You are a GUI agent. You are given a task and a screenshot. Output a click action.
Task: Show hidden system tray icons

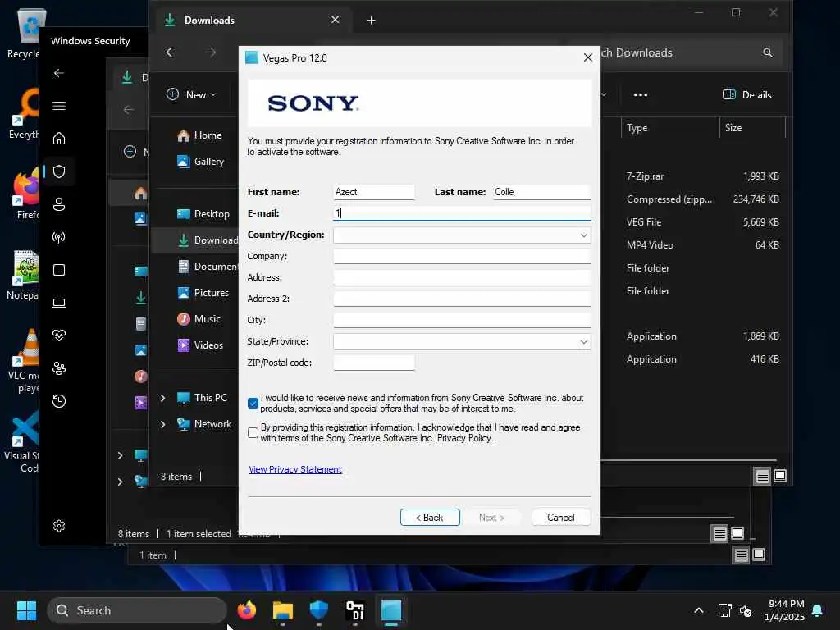click(x=699, y=610)
